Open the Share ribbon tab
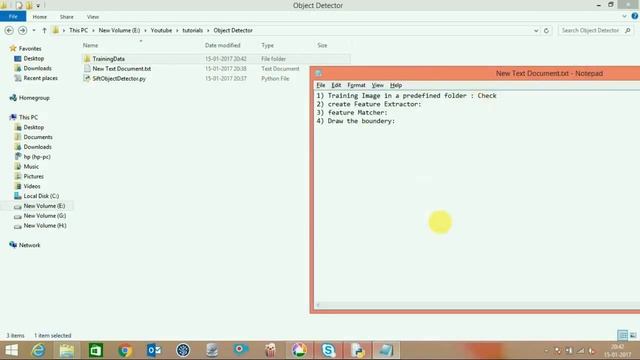The height and width of the screenshot is (360, 640). [x=67, y=17]
